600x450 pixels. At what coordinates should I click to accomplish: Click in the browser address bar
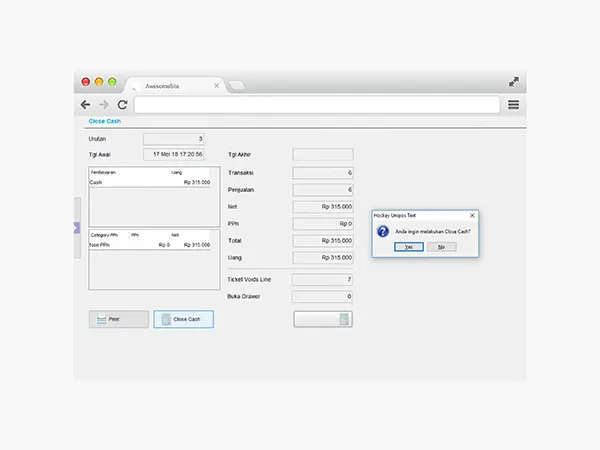pyautogui.click(x=316, y=105)
